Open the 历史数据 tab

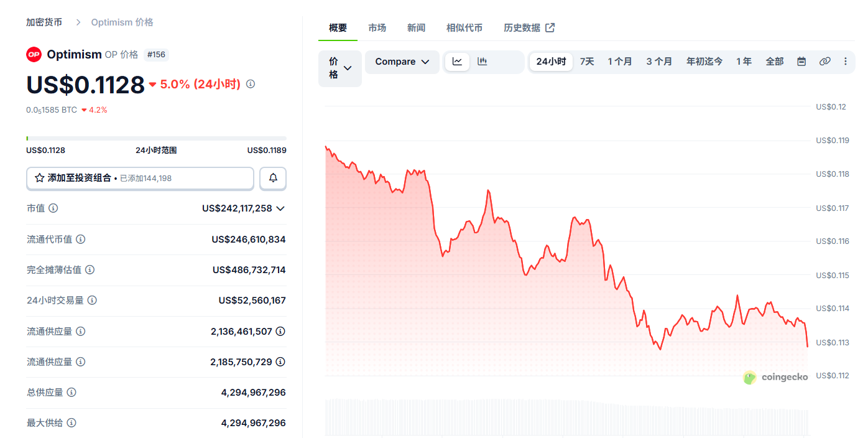529,28
